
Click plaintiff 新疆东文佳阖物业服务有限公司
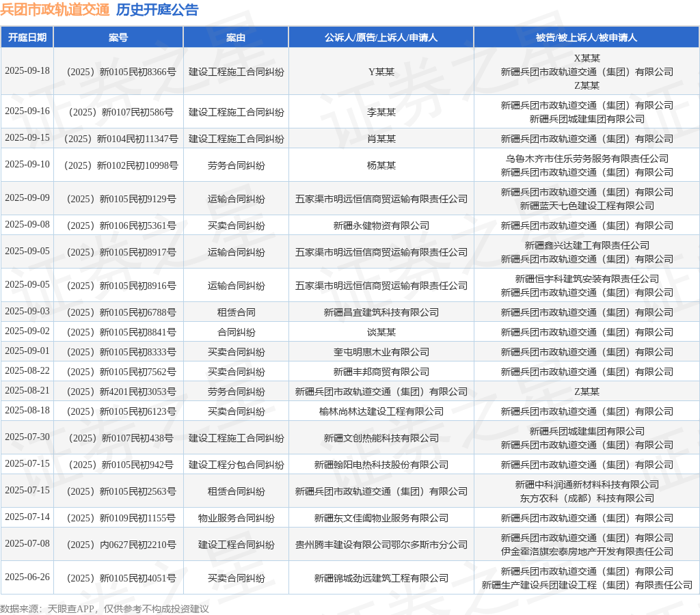[381, 518]
